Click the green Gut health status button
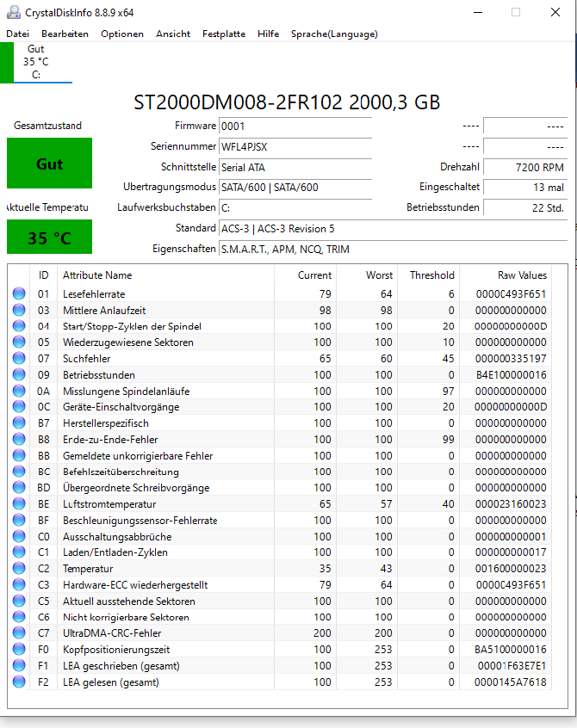 point(49,163)
